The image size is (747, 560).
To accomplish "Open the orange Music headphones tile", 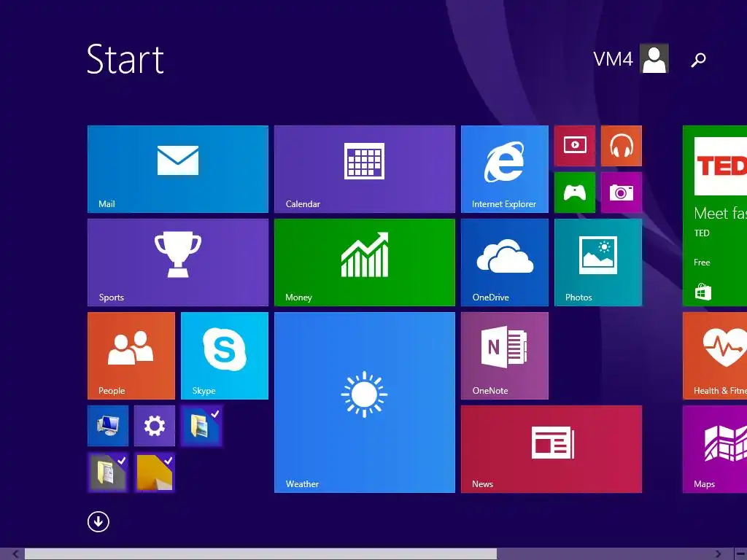I will coord(622,146).
